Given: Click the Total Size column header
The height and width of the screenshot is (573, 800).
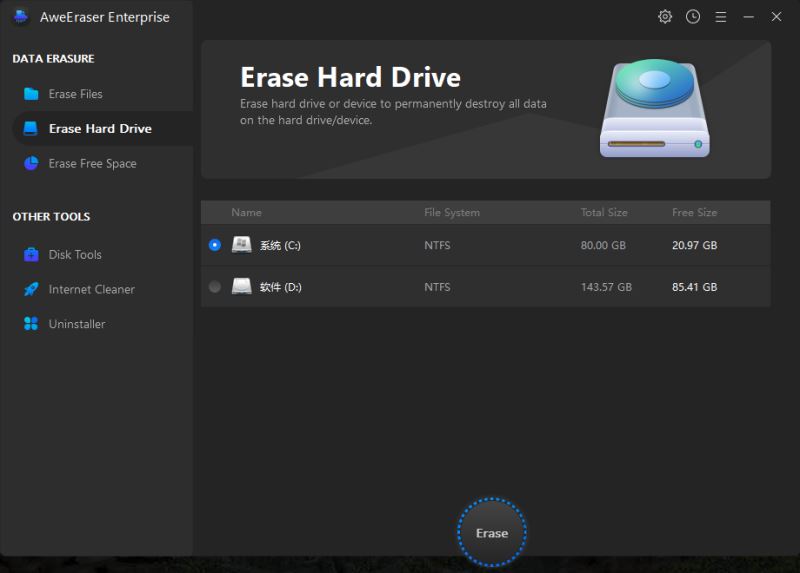Looking at the screenshot, I should pyautogui.click(x=604, y=212).
